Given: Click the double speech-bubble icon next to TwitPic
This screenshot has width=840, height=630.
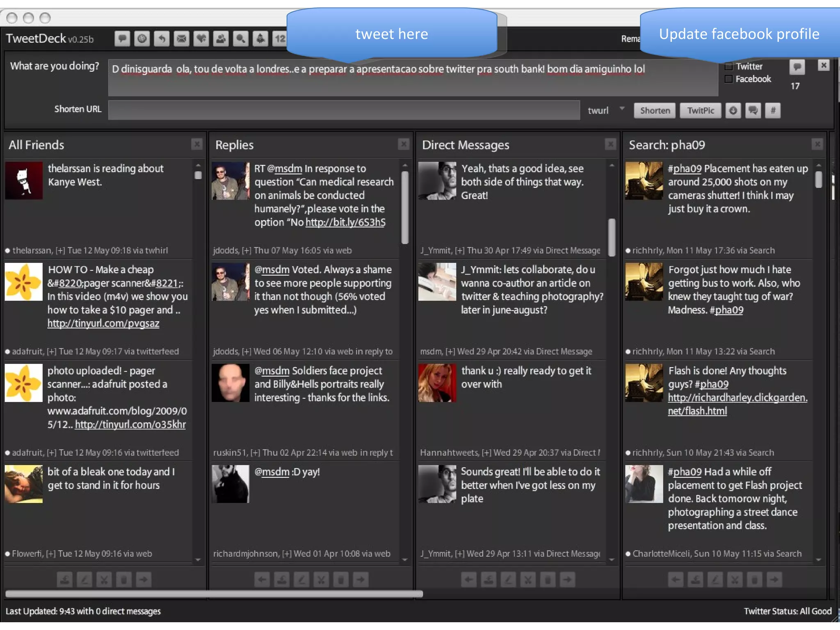Looking at the screenshot, I should [x=753, y=110].
